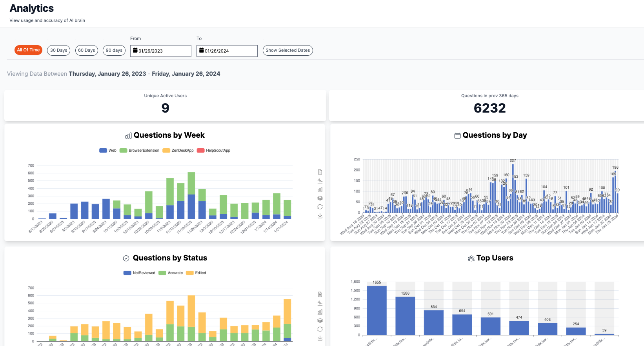This screenshot has width=644, height=346.
Task: Hide the ZenDeskApp legend series
Action: pos(178,151)
